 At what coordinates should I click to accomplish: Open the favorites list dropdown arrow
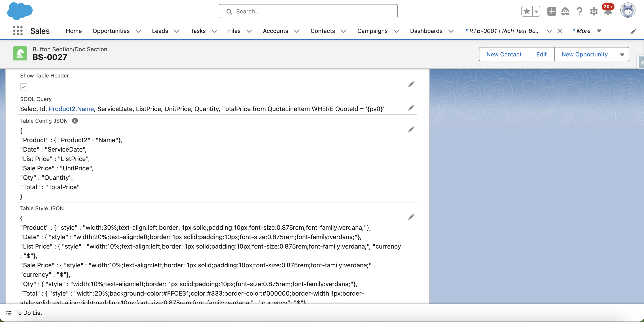tap(536, 11)
